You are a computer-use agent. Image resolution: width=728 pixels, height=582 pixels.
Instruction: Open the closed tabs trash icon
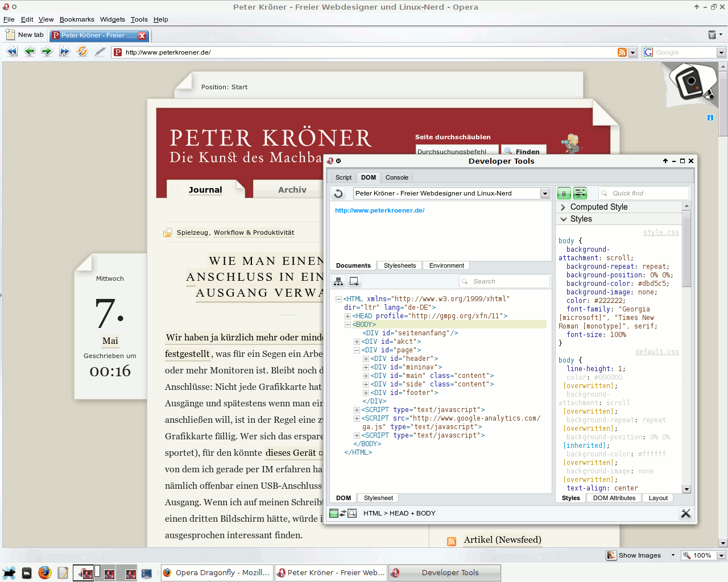(x=712, y=35)
